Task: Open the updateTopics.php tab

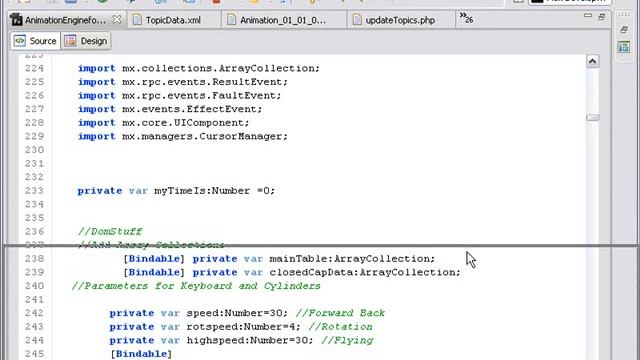Action: coord(400,20)
